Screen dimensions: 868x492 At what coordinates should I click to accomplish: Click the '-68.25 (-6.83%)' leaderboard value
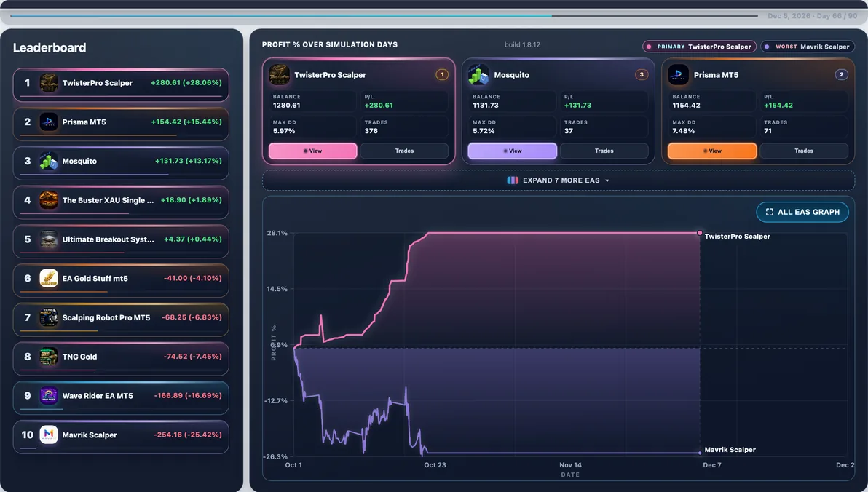coord(192,317)
